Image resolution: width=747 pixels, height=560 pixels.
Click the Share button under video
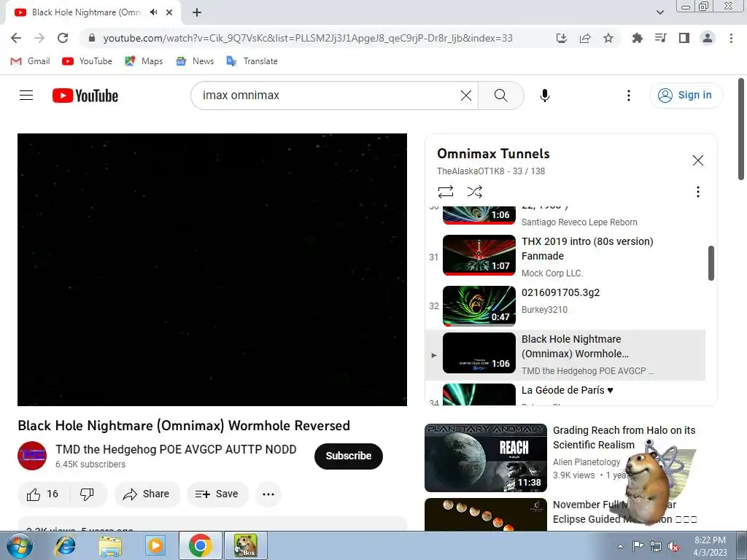147,494
